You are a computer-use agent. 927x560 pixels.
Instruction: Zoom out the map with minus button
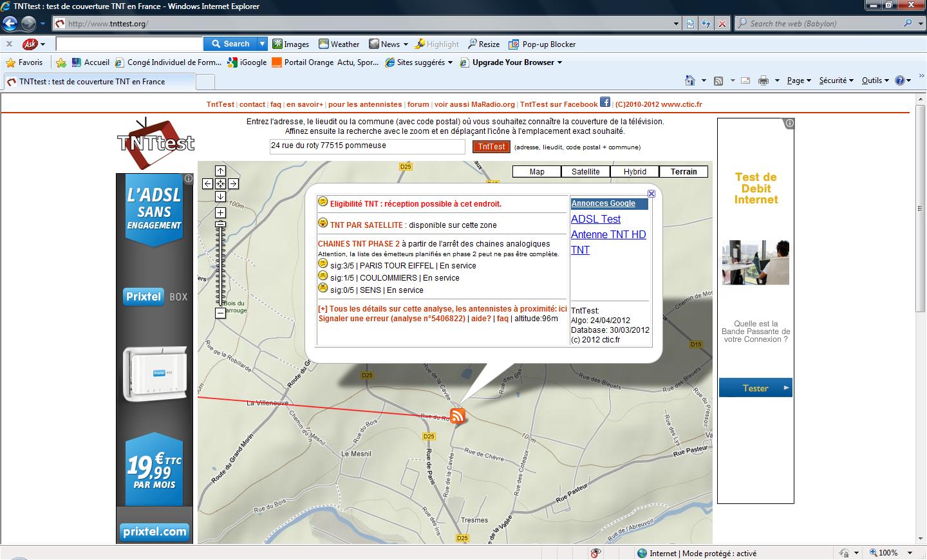[220, 313]
